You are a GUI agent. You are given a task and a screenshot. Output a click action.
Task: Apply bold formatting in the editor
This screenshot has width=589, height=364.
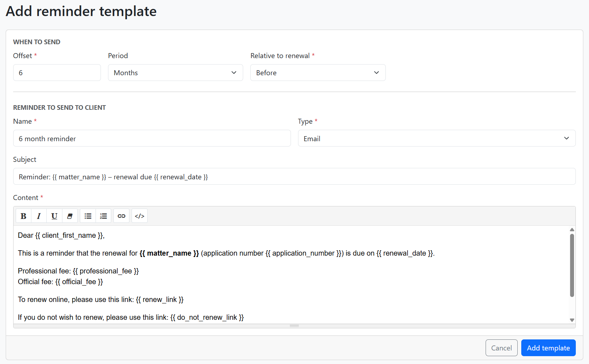tap(23, 216)
